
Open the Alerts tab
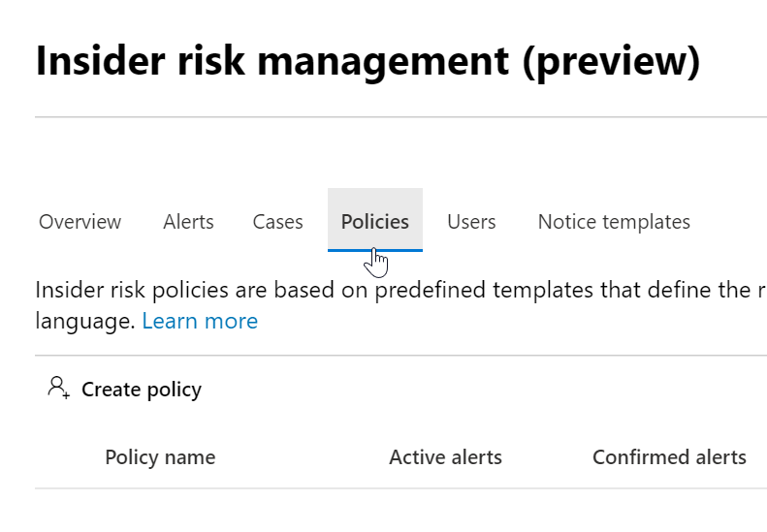click(188, 222)
